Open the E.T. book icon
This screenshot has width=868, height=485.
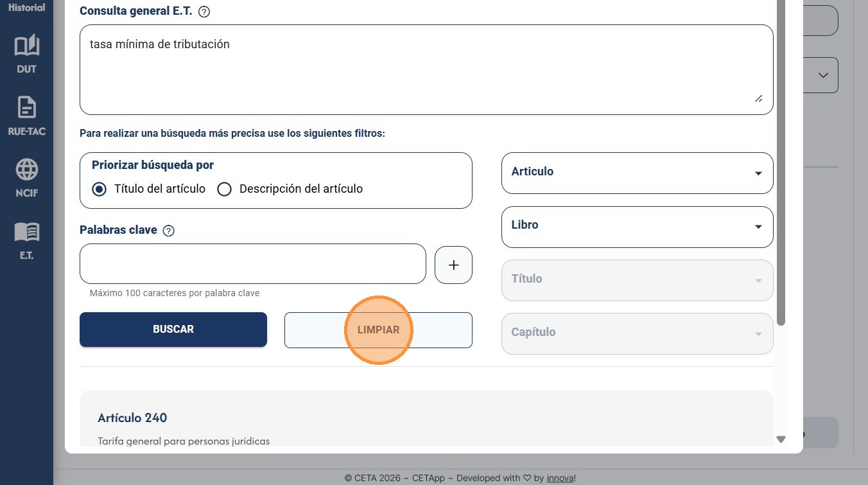pyautogui.click(x=26, y=232)
